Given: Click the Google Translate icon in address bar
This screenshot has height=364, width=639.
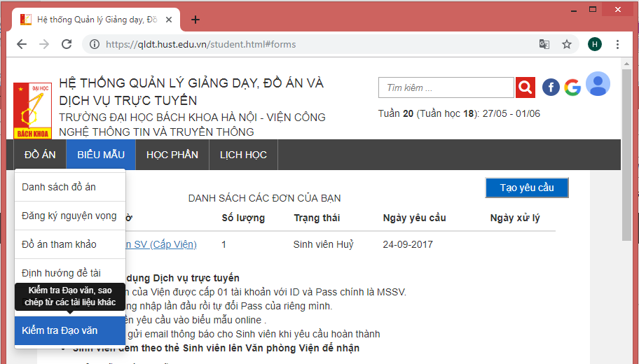Looking at the screenshot, I should point(544,44).
